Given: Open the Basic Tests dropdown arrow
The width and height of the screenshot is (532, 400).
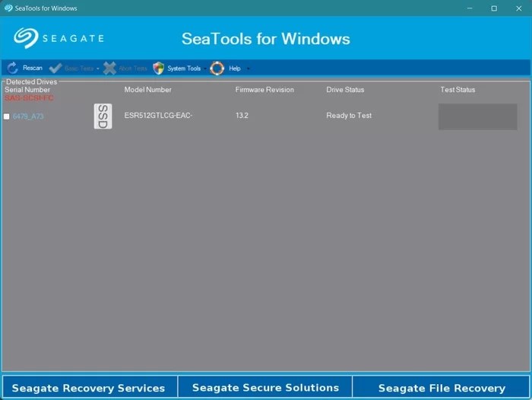Looking at the screenshot, I should click(98, 68).
